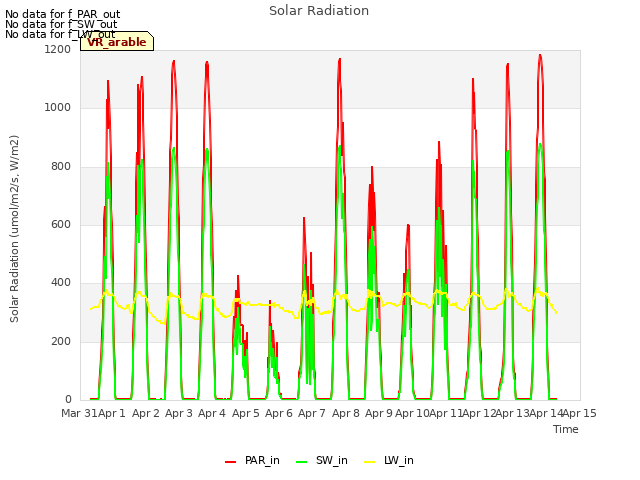Click the Apr 9 x-axis tick label
Image resolution: width=640 pixels, height=480 pixels.
tap(378, 413)
